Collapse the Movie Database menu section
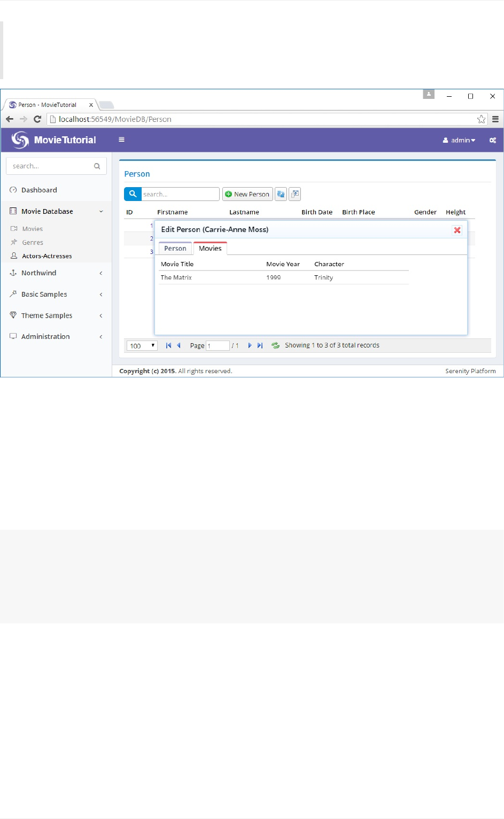 pos(56,211)
